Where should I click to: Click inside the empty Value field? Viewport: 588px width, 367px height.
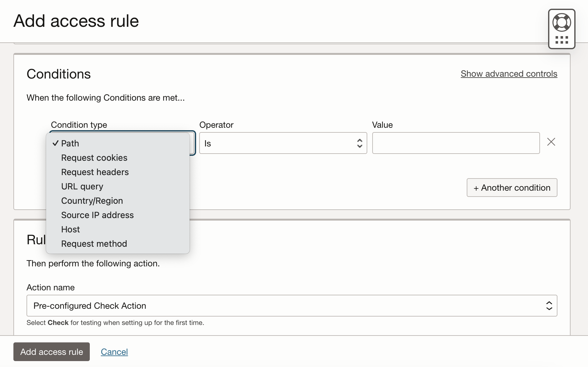(455, 143)
